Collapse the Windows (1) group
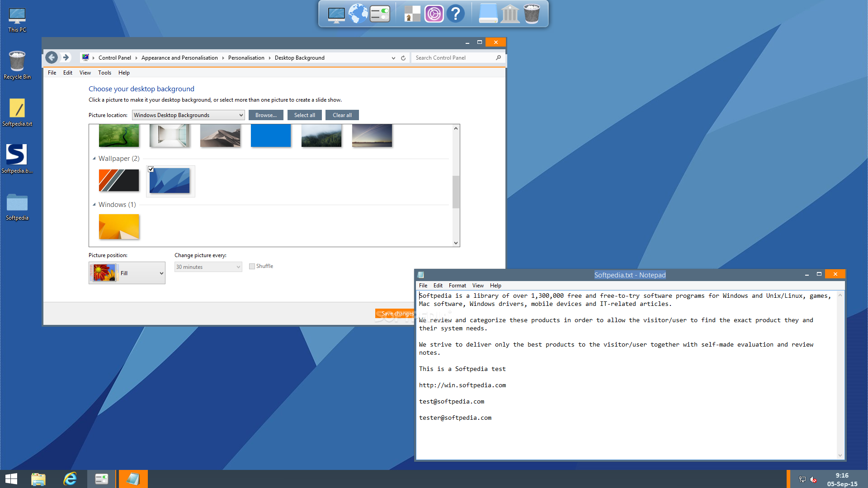 click(94, 205)
